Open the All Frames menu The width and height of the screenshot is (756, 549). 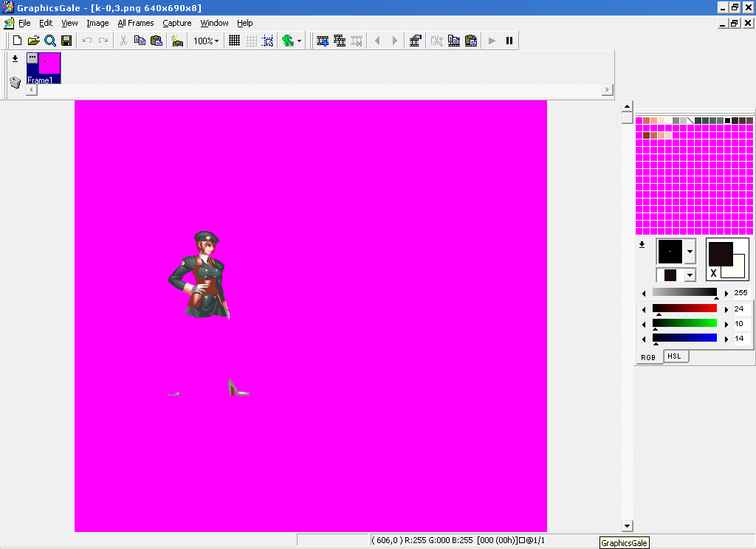click(136, 23)
